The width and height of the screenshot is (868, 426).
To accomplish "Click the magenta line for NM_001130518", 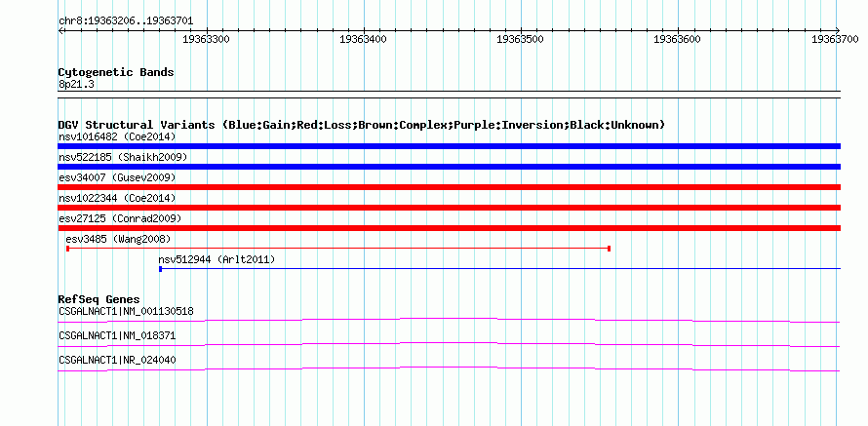I will (x=449, y=320).
